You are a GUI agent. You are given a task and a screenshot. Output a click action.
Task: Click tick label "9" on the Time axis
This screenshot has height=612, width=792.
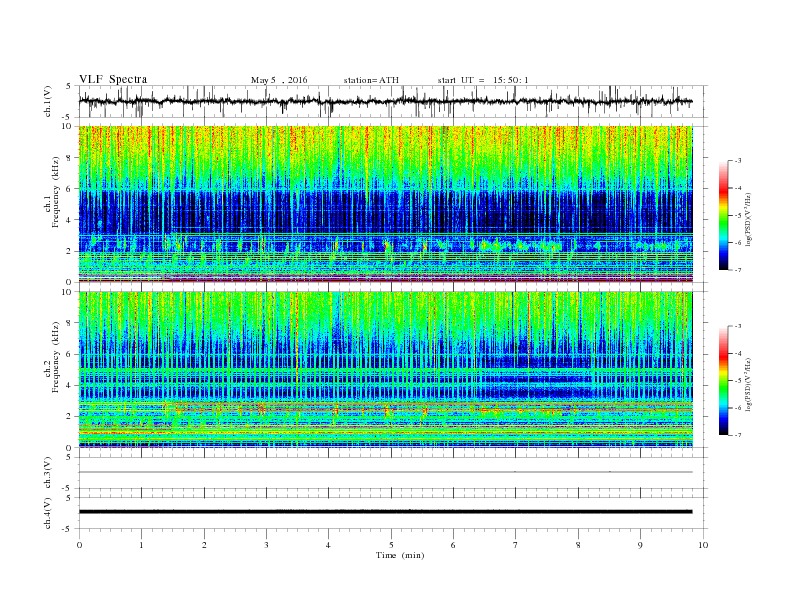pyautogui.click(x=640, y=545)
